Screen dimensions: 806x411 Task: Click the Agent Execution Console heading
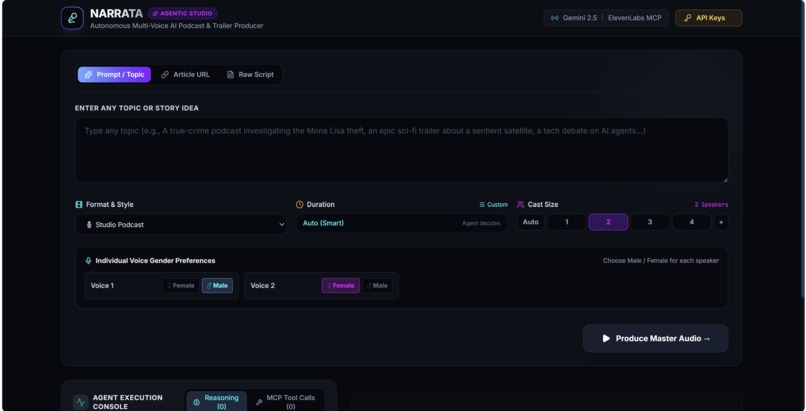pyautogui.click(x=127, y=402)
